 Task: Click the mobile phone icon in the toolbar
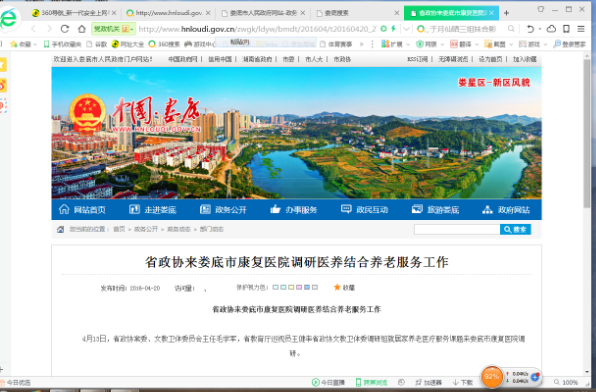pos(566,29)
